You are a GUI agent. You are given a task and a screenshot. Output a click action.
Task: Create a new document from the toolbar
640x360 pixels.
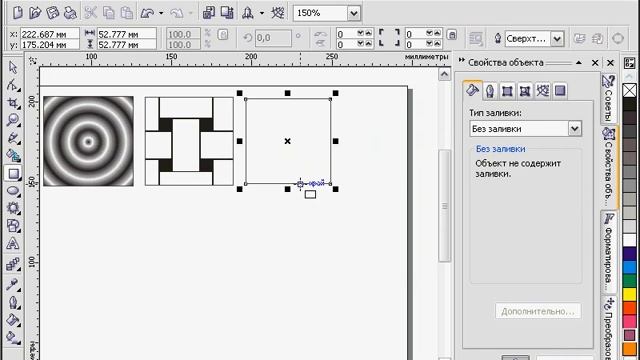point(18,13)
